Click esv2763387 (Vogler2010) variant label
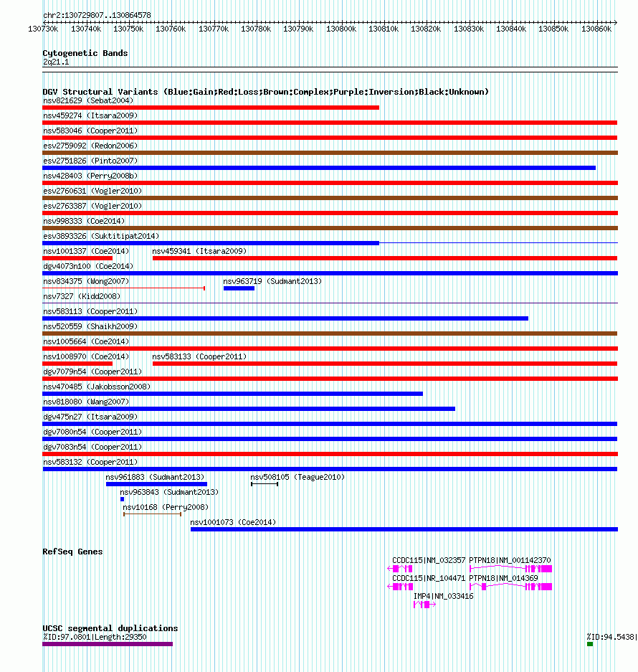 coord(92,206)
